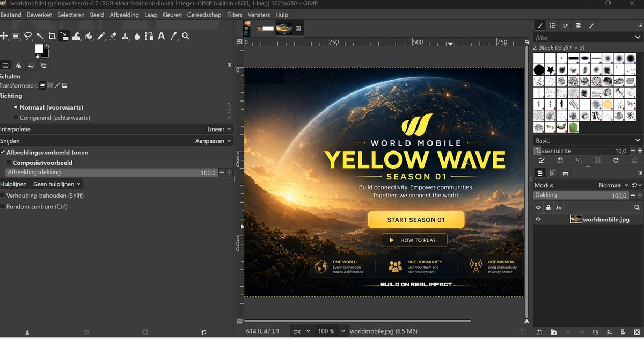Increase Tussenruimte with plus button

coord(640,151)
